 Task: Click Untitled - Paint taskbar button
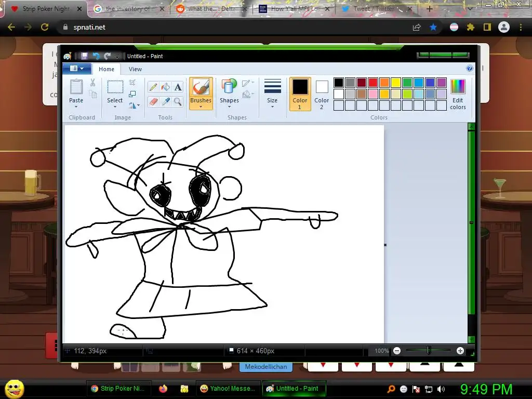tap(294, 389)
